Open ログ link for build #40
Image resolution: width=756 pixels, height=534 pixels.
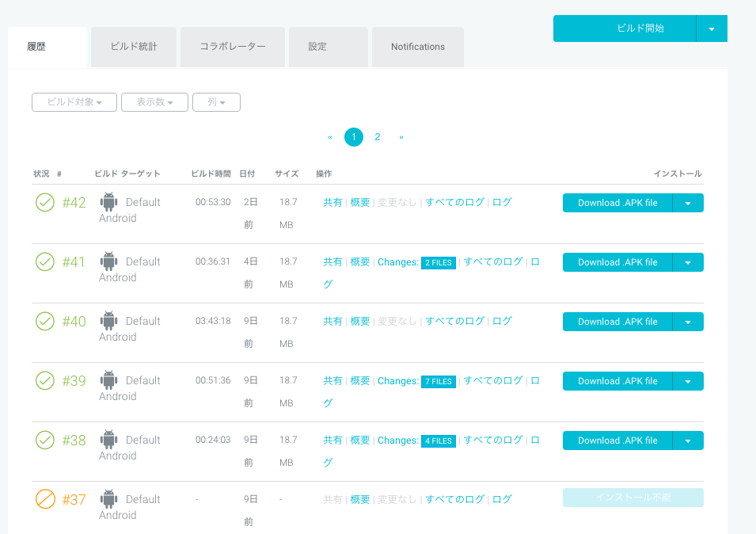tap(502, 321)
